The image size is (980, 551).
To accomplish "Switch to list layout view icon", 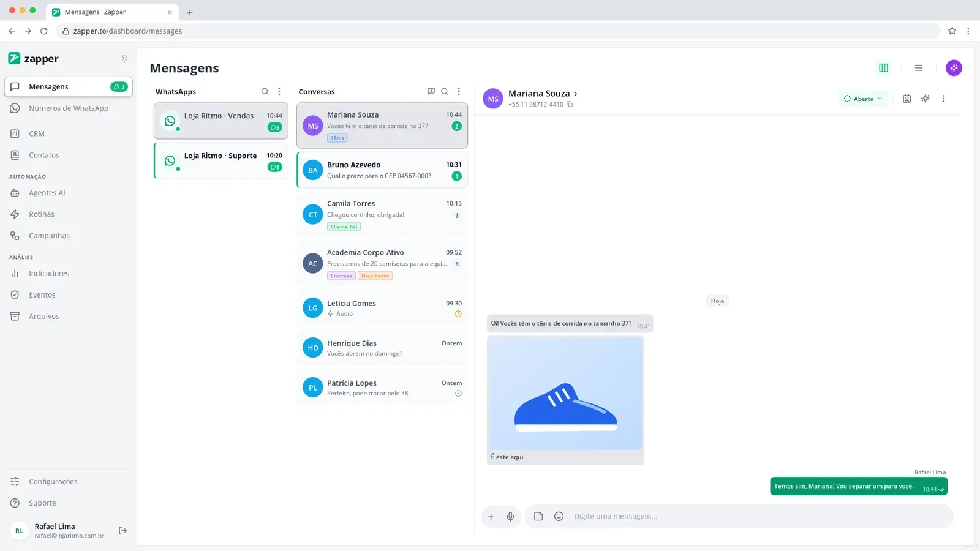I will tap(919, 68).
